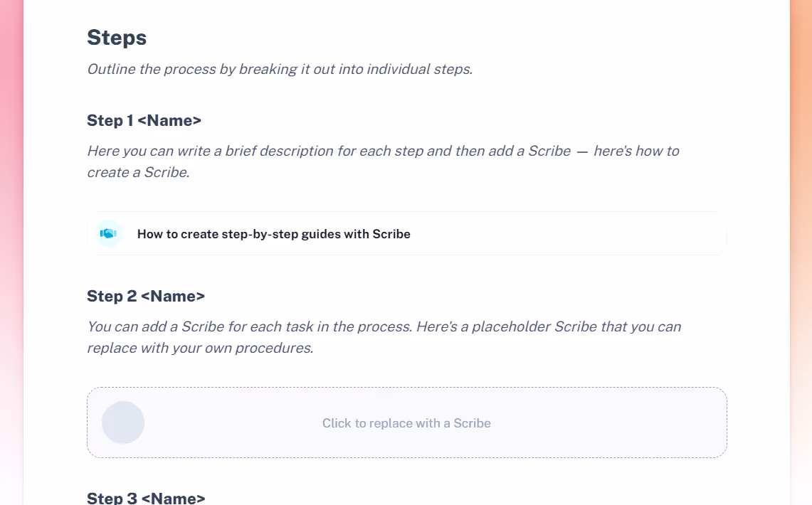Click the circular avatar placeholder in Step 2 card
The height and width of the screenshot is (505, 812).
[x=123, y=422]
